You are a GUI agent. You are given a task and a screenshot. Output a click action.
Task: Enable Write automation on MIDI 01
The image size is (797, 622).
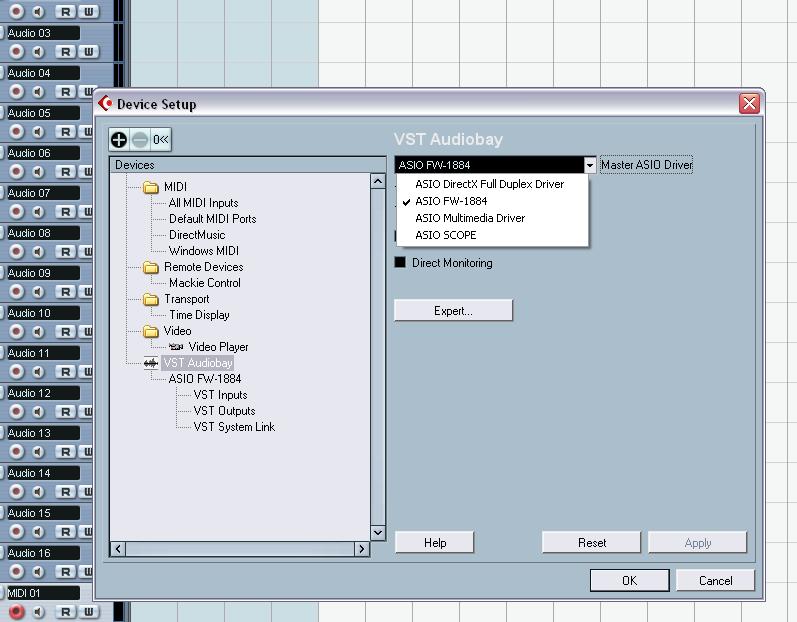[x=88, y=612]
